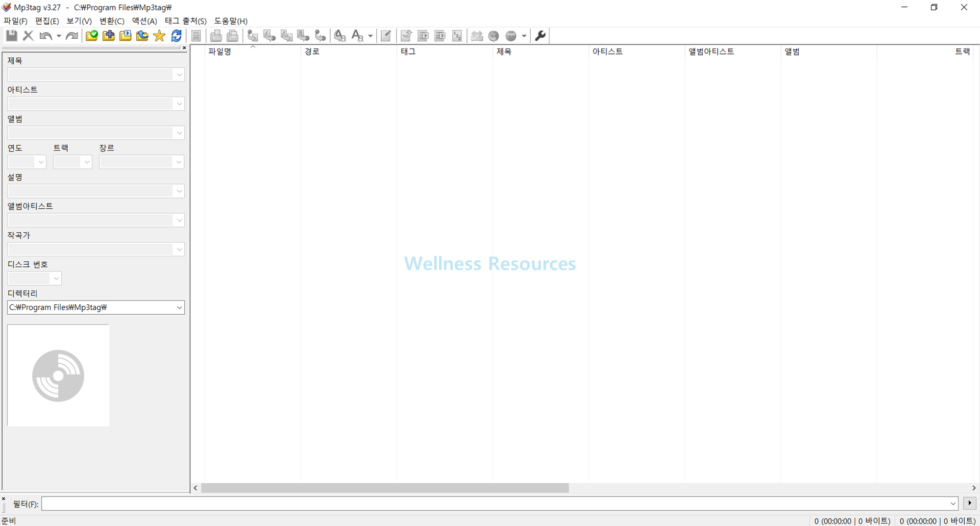Open the 액션(A) menu
This screenshot has width=980, height=526.
pyautogui.click(x=145, y=21)
